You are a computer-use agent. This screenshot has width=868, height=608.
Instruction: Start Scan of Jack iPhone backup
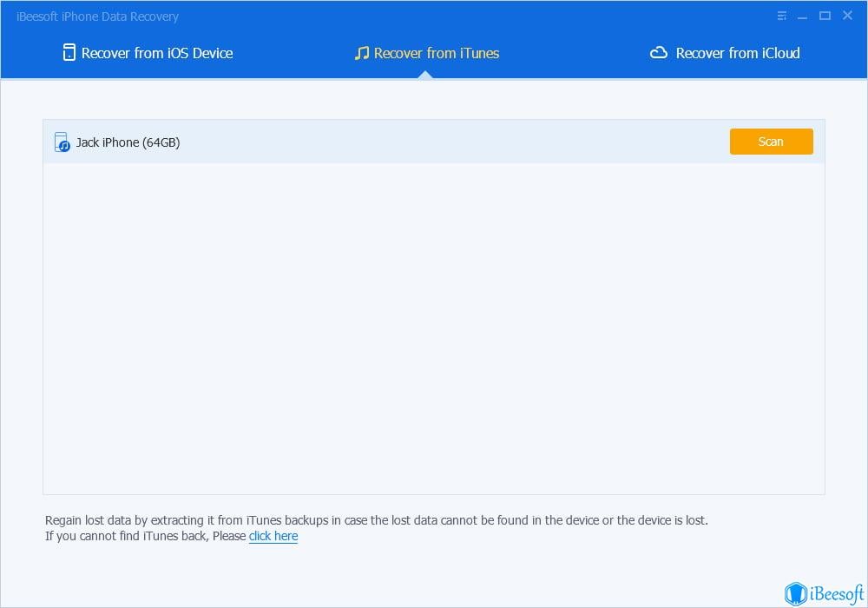pos(771,142)
